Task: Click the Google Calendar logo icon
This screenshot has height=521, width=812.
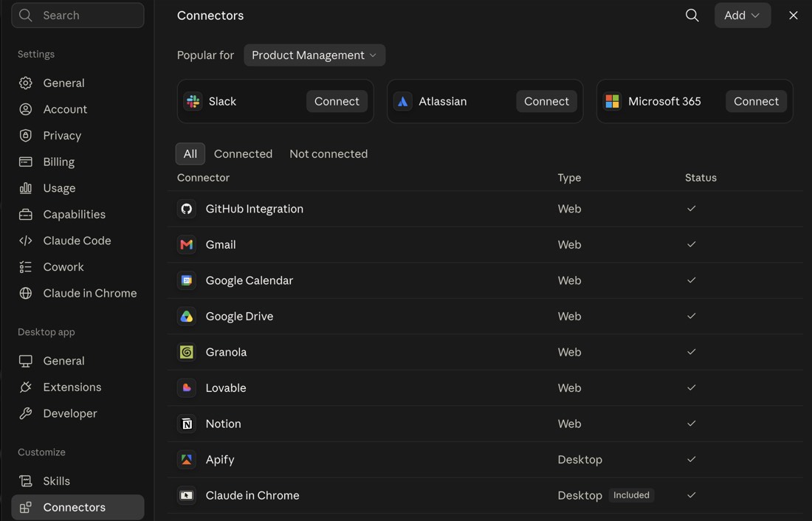Action: click(x=187, y=280)
